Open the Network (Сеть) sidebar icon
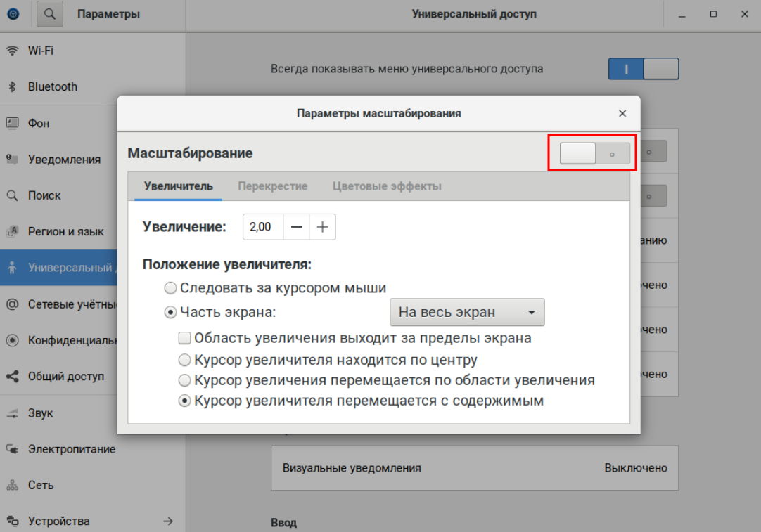 (12, 485)
